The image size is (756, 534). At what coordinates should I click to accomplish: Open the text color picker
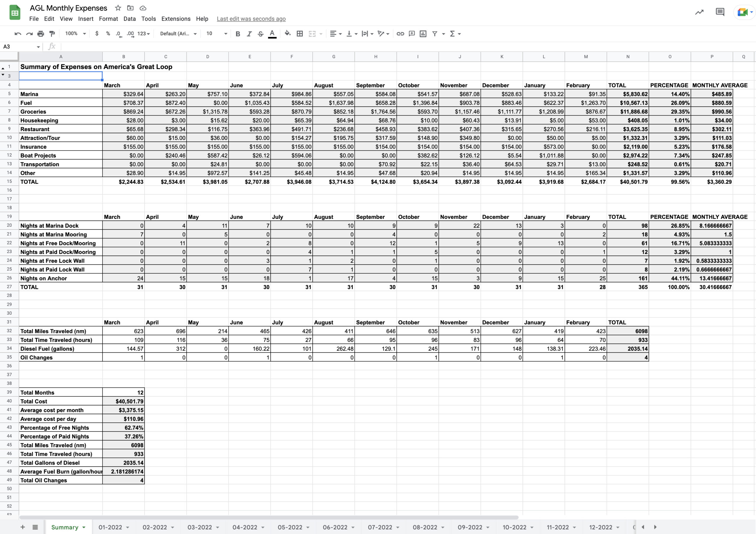[272, 34]
